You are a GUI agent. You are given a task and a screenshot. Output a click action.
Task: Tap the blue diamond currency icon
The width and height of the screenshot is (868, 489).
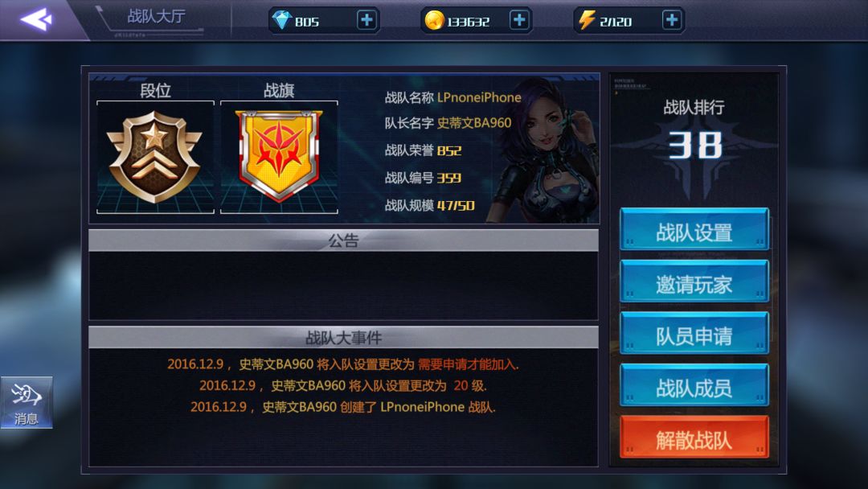pyautogui.click(x=281, y=20)
